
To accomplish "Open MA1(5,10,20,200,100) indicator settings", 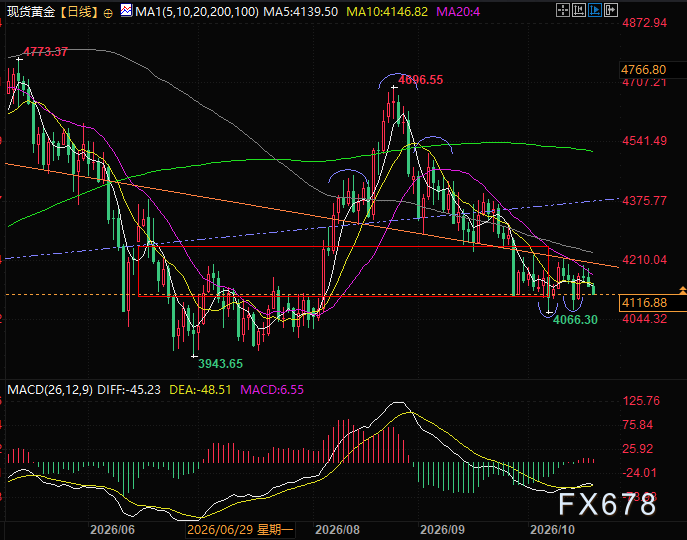I will pos(197,12).
